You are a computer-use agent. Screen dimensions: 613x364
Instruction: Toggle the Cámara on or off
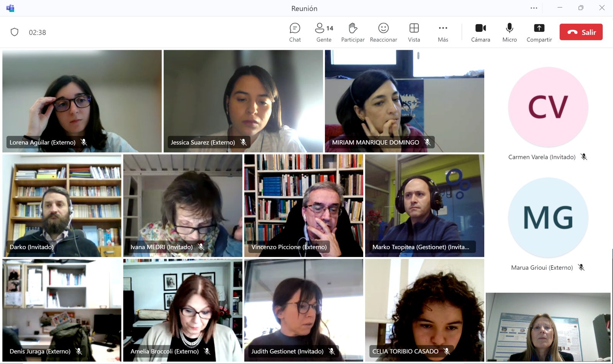[x=480, y=33]
